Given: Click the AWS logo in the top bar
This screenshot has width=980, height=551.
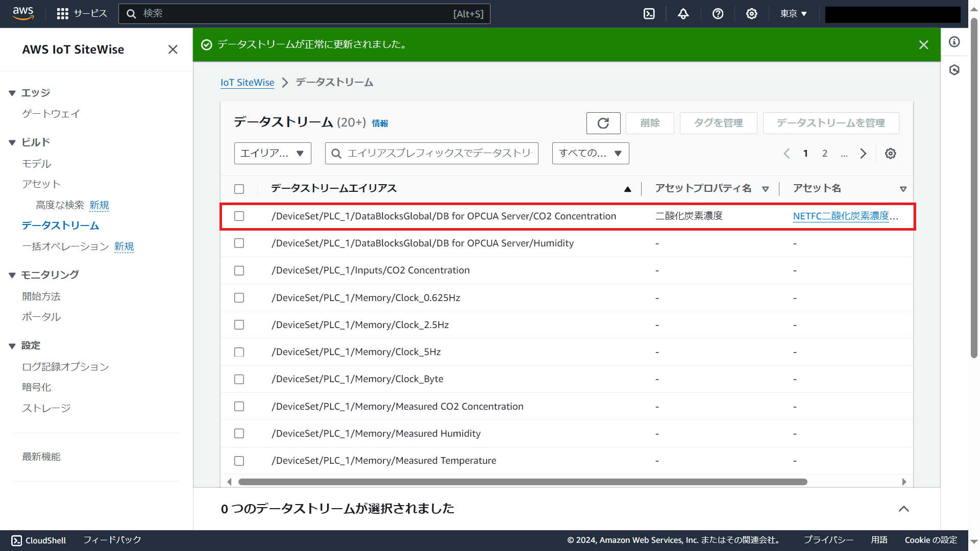Looking at the screenshot, I should click(x=23, y=14).
